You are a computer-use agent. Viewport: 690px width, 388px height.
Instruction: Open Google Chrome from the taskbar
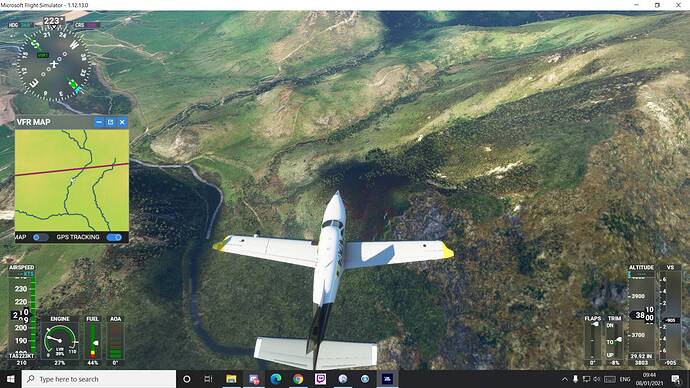click(298, 379)
